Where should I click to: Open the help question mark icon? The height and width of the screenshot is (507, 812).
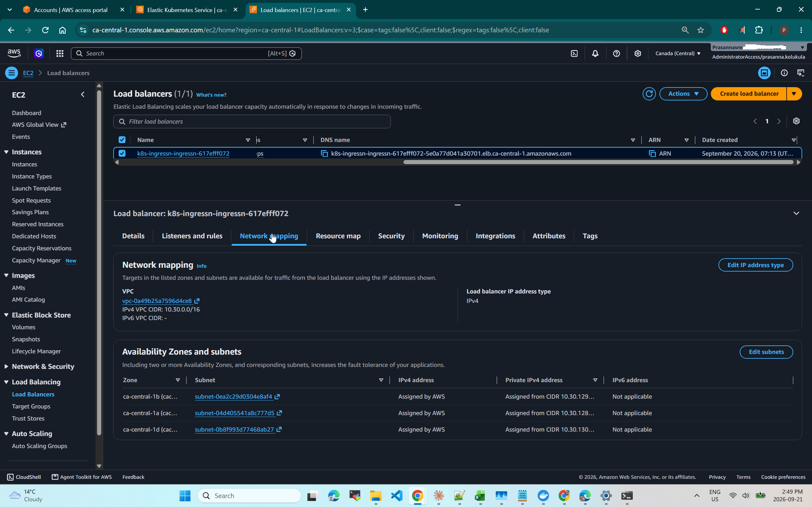616,53
